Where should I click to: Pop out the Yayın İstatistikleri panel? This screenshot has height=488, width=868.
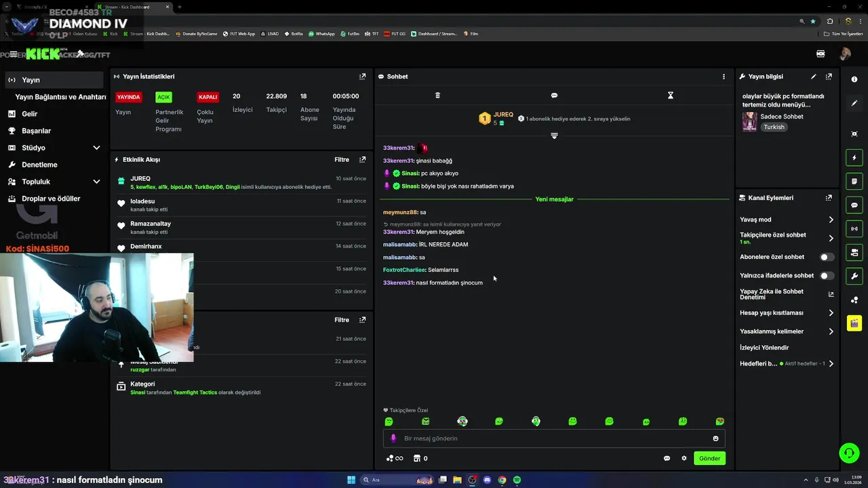coord(362,77)
